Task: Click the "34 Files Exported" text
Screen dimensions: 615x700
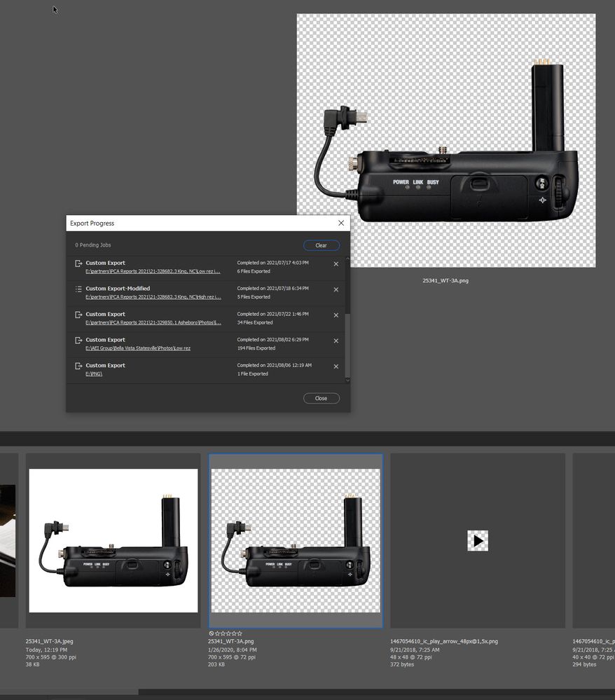Action: click(x=255, y=323)
